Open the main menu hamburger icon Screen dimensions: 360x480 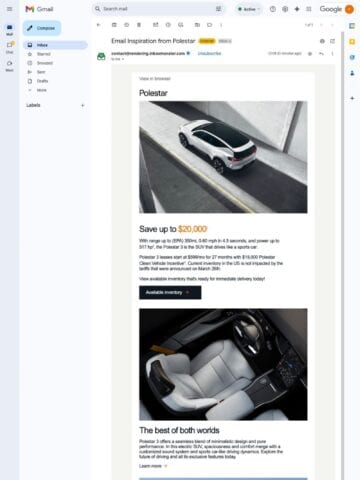[x=9, y=9]
